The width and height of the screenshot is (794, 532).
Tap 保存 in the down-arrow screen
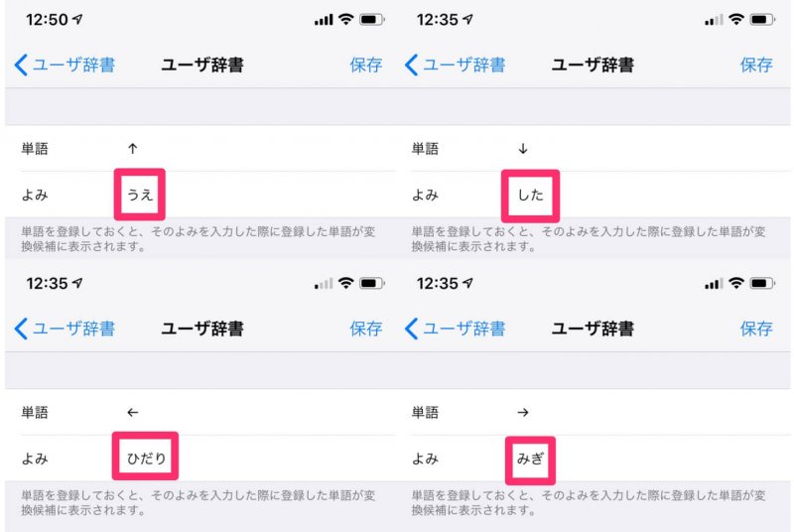click(x=756, y=66)
